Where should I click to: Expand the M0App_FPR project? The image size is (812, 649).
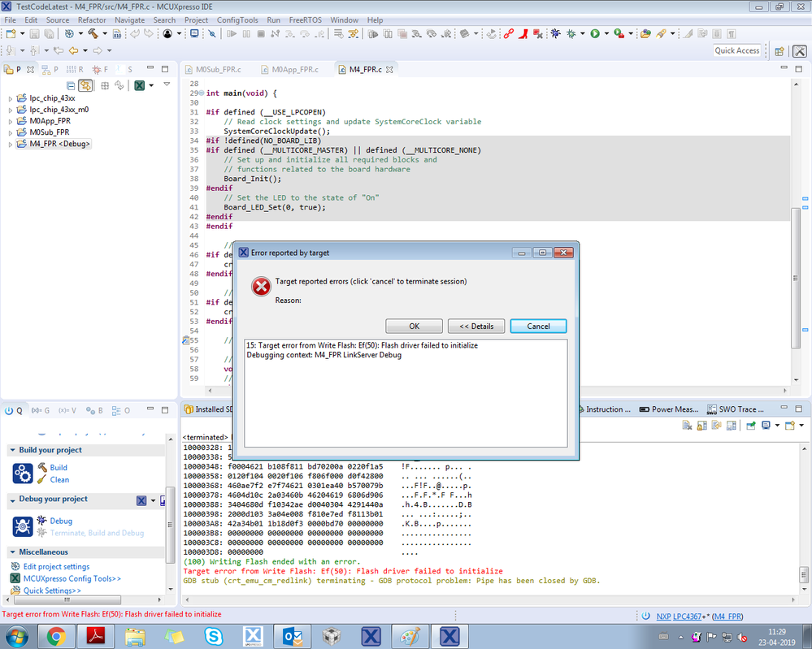click(11, 121)
